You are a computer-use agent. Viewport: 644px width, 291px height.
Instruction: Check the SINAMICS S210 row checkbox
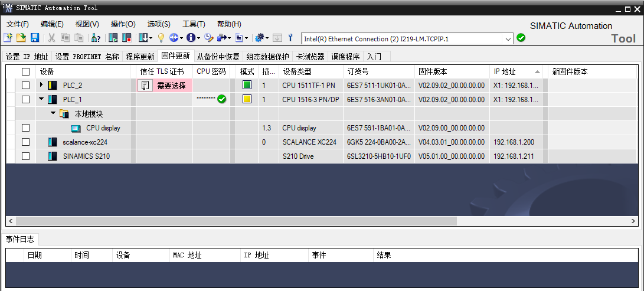click(x=26, y=156)
